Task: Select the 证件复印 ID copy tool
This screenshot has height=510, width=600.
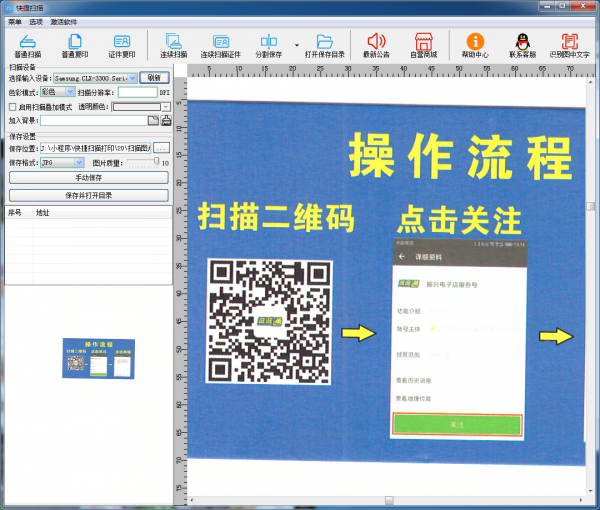Action: (122, 42)
